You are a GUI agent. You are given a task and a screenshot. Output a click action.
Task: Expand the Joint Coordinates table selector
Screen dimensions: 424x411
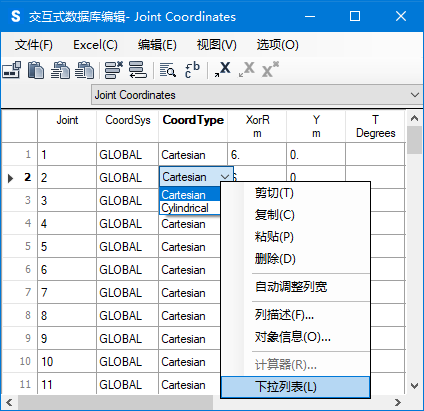coord(415,95)
